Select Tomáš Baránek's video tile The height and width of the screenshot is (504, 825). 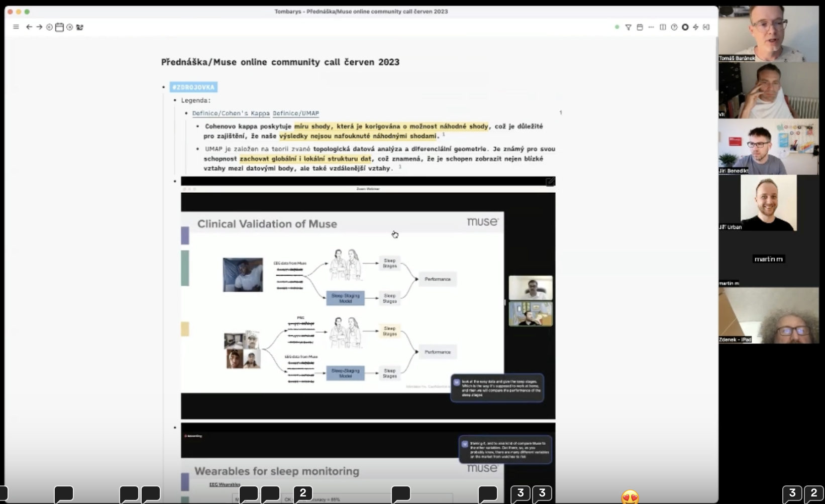click(768, 34)
